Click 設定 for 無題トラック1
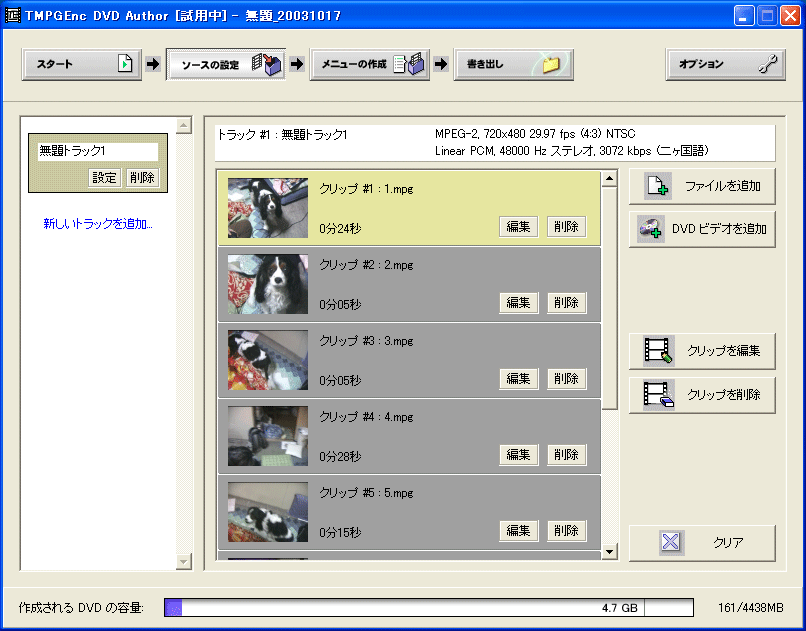Image resolution: width=806 pixels, height=631 pixels. pyautogui.click(x=107, y=177)
